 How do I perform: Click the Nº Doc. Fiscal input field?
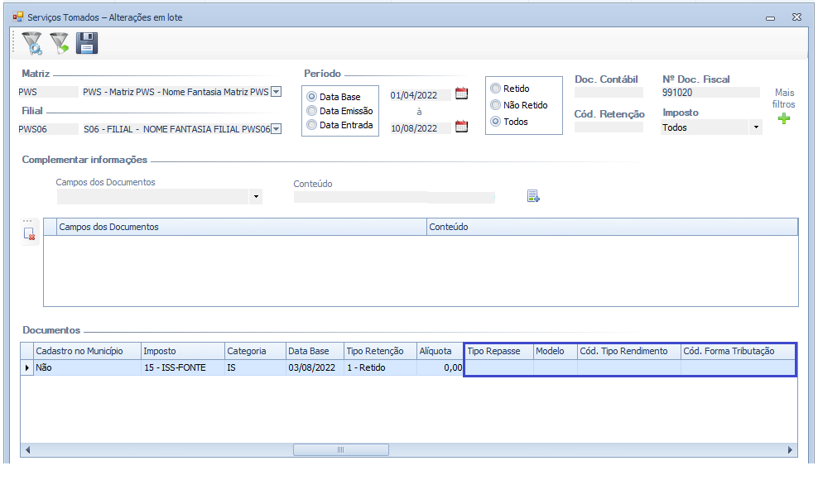(x=710, y=93)
